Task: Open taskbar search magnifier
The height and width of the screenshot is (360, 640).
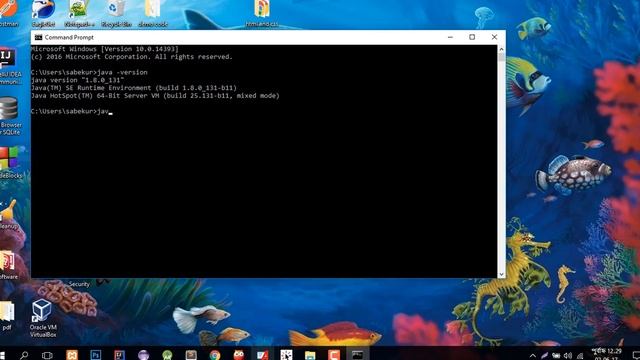Action: 24,355
